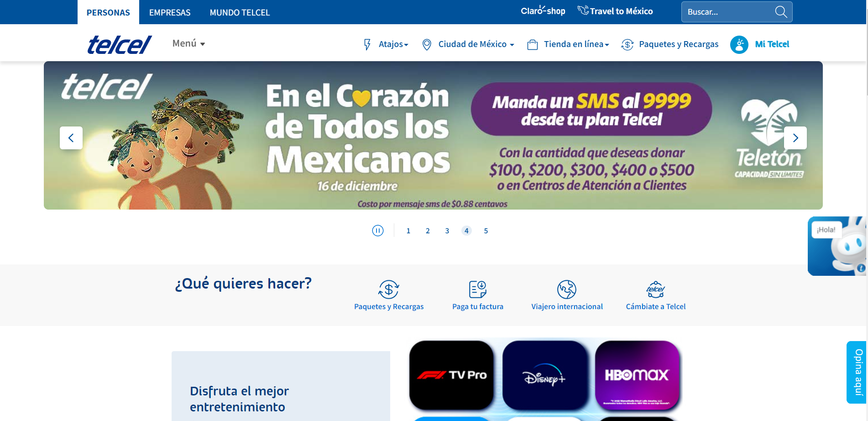Click the Cámbiate a Telcel text link
The width and height of the screenshot is (868, 421).
(x=656, y=306)
